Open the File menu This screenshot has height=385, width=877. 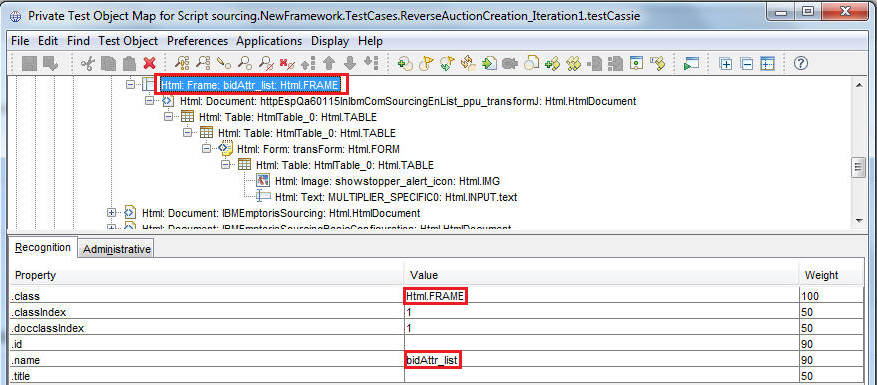click(20, 41)
